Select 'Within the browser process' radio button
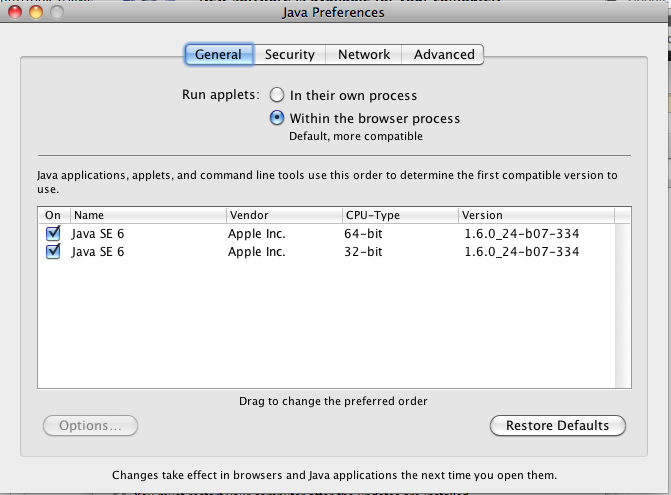The width and height of the screenshot is (671, 495). [277, 118]
